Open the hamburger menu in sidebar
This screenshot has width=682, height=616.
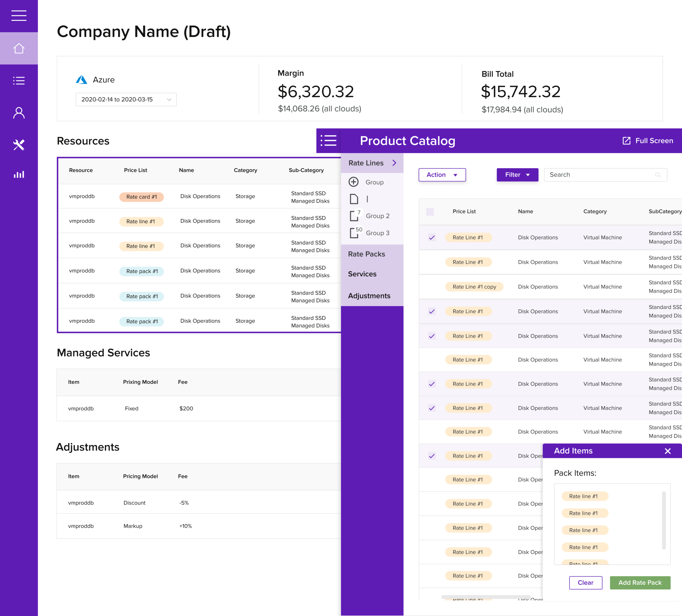pos(19,16)
